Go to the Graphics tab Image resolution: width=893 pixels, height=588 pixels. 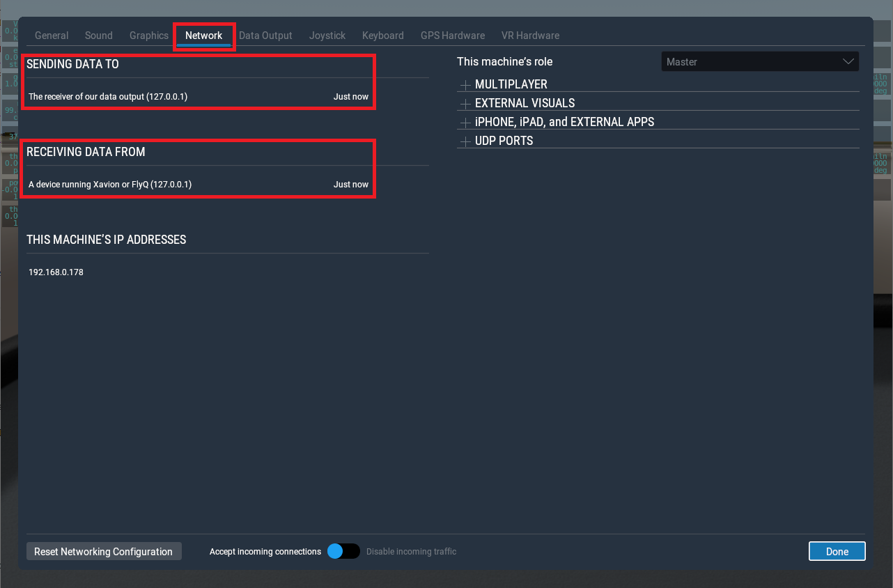point(149,36)
